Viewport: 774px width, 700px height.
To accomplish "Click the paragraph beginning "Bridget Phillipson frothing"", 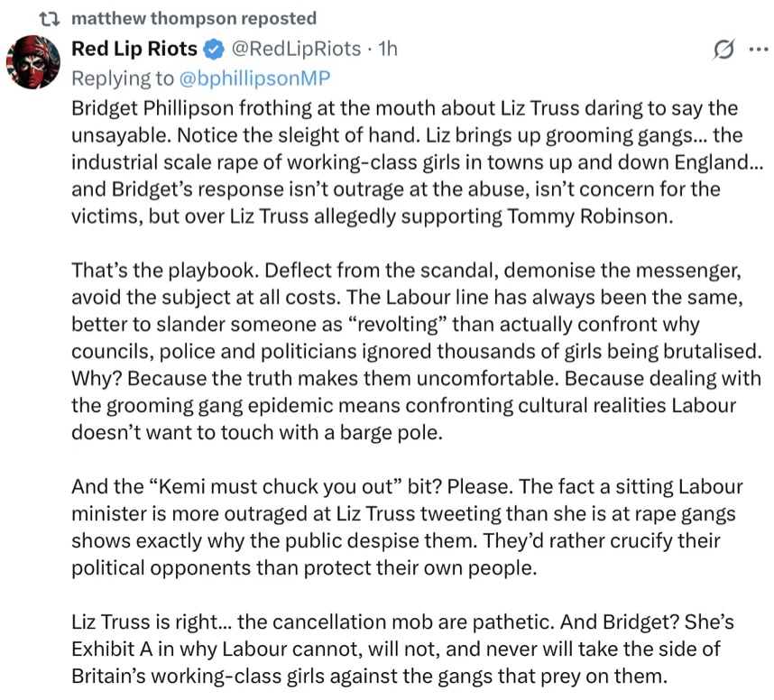I will click(x=417, y=161).
